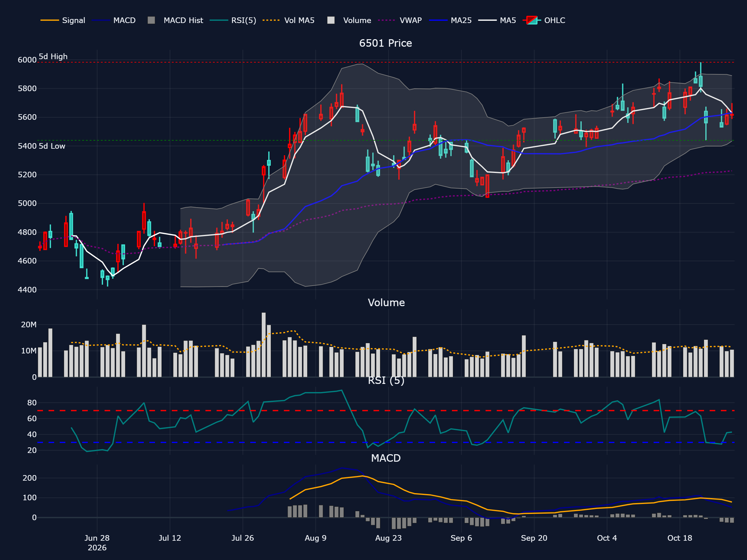Image resolution: width=747 pixels, height=560 pixels.
Task: Click the 20M volume axis tick
Action: pos(29,325)
